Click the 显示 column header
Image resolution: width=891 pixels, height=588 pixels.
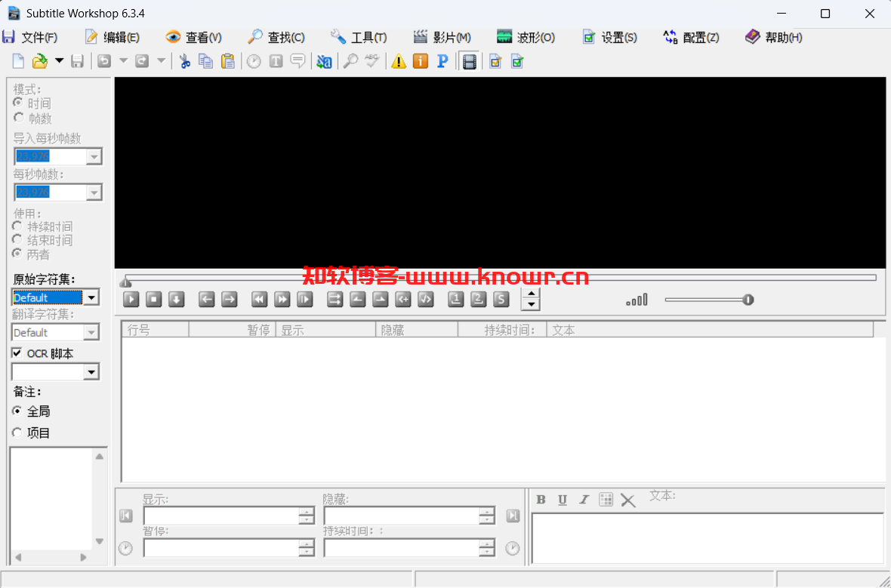(325, 330)
